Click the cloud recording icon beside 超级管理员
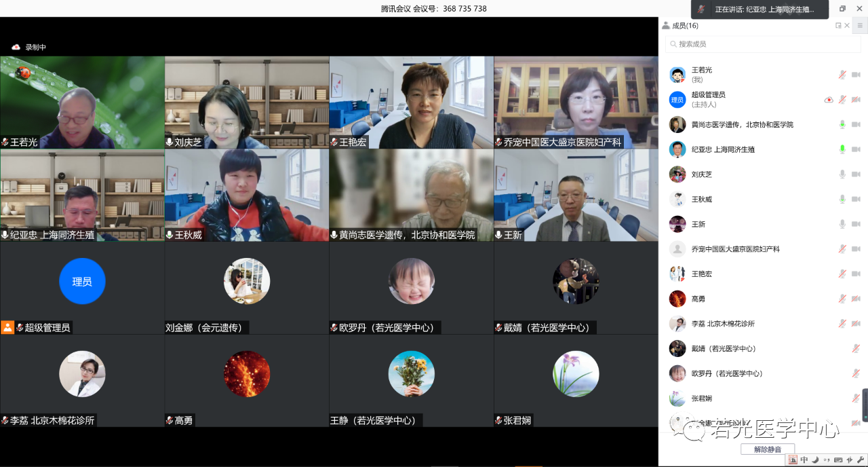This screenshot has height=467, width=868. (x=829, y=100)
